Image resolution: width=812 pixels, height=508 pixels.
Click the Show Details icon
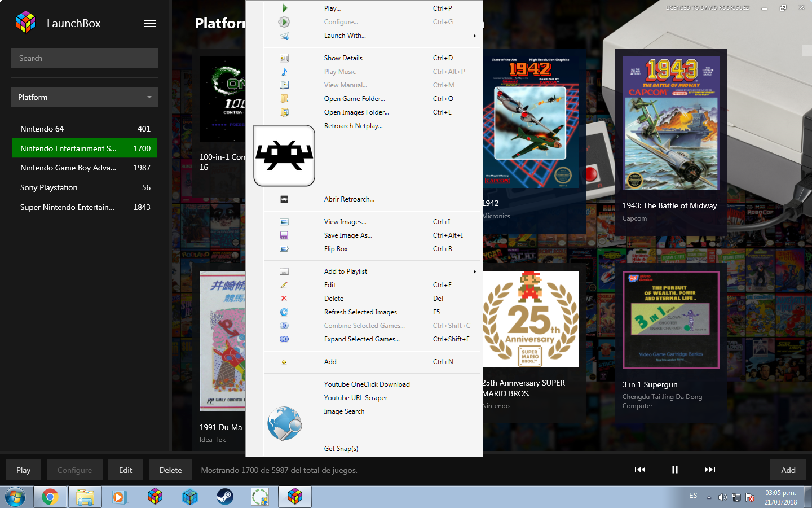tap(284, 58)
